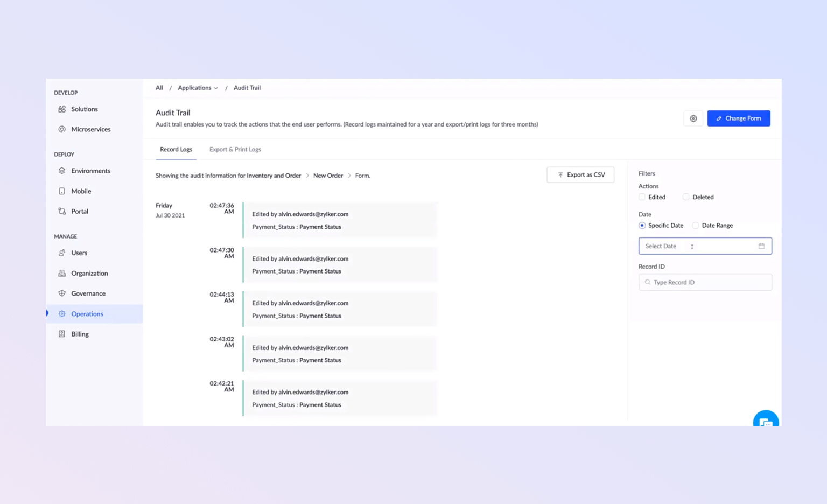Viewport: 827px width, 504px height.
Task: Switch to Export & Print Logs tab
Action: coord(235,150)
